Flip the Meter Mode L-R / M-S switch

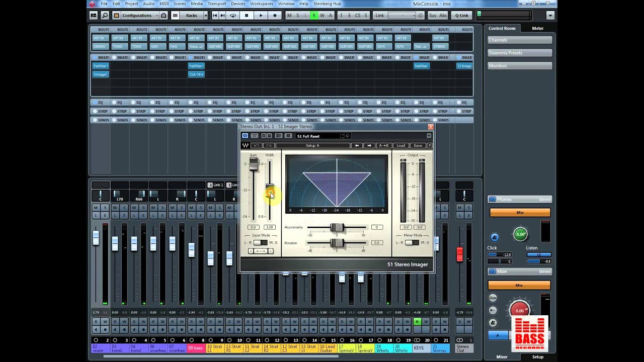tap(412, 243)
